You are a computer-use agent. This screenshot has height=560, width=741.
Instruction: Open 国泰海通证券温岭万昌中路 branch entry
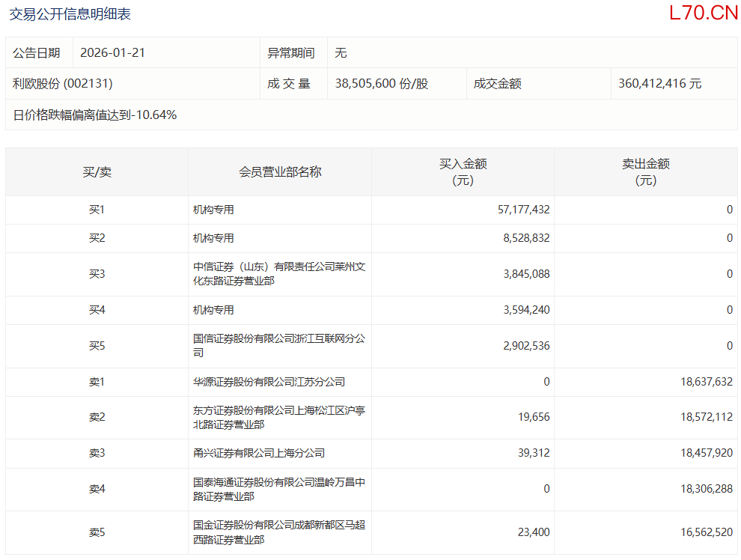(278, 490)
